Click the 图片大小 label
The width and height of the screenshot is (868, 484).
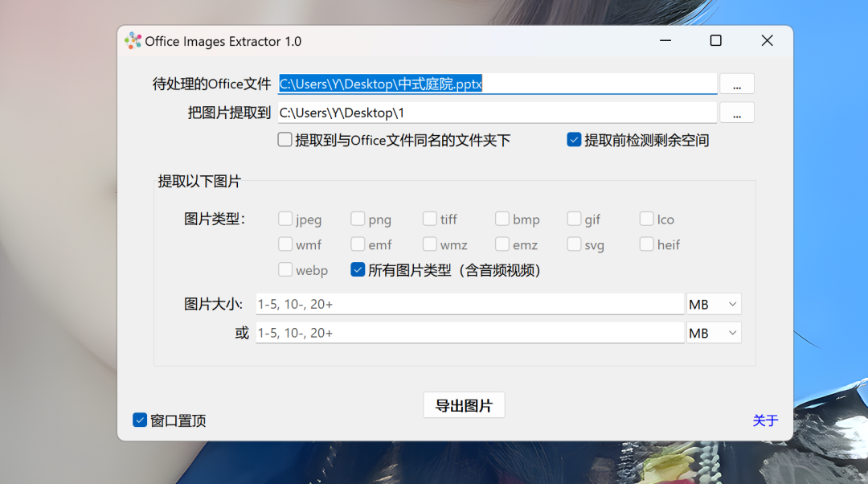(213, 304)
